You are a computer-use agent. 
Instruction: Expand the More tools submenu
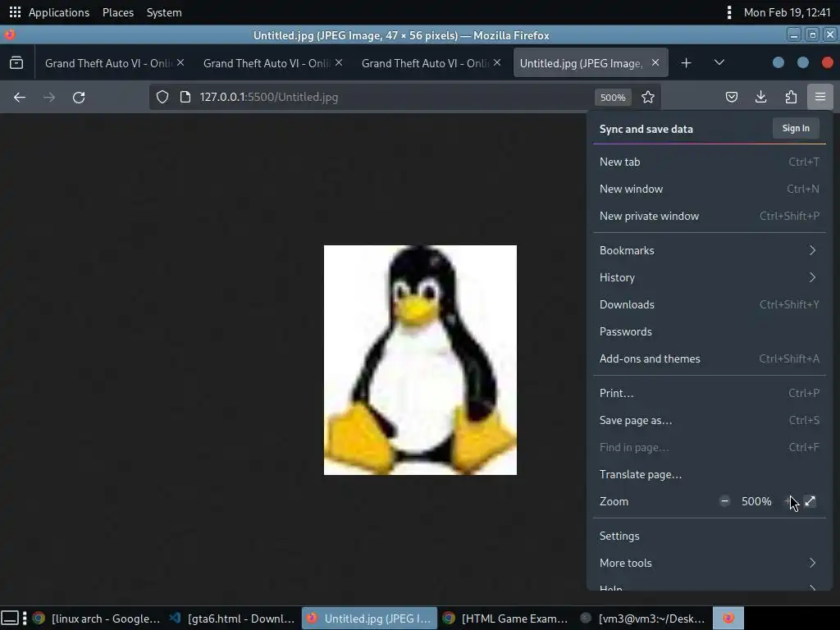pyautogui.click(x=710, y=563)
